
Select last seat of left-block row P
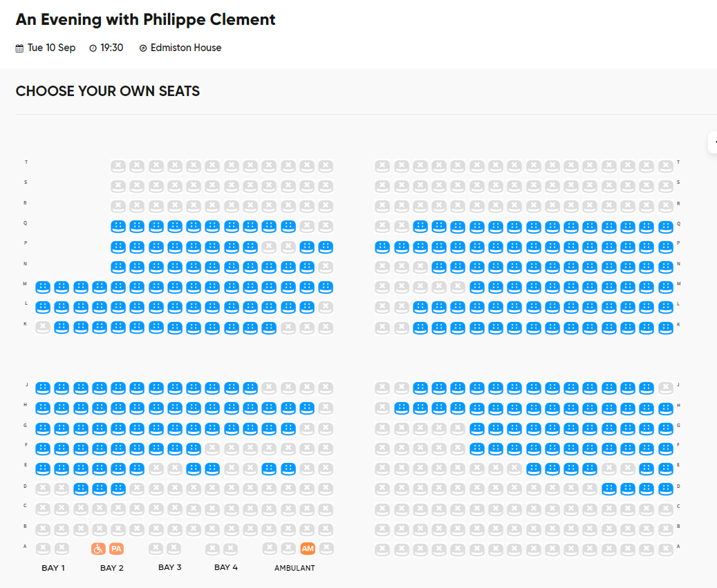[x=326, y=247]
